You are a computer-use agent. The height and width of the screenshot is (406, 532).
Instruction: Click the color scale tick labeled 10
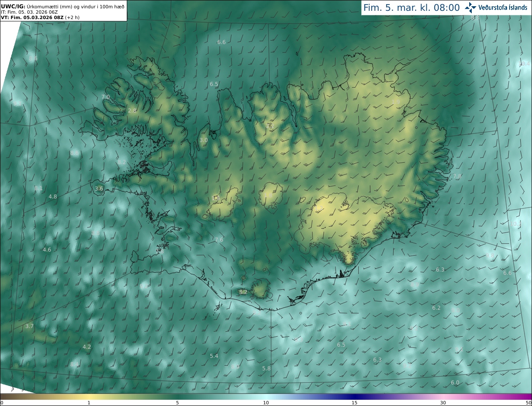coord(266,403)
